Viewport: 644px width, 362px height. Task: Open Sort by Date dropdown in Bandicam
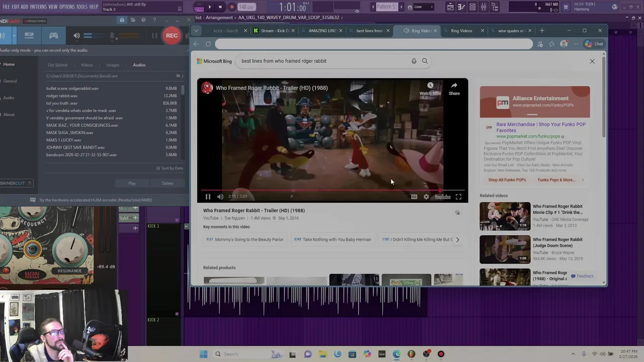(170, 168)
